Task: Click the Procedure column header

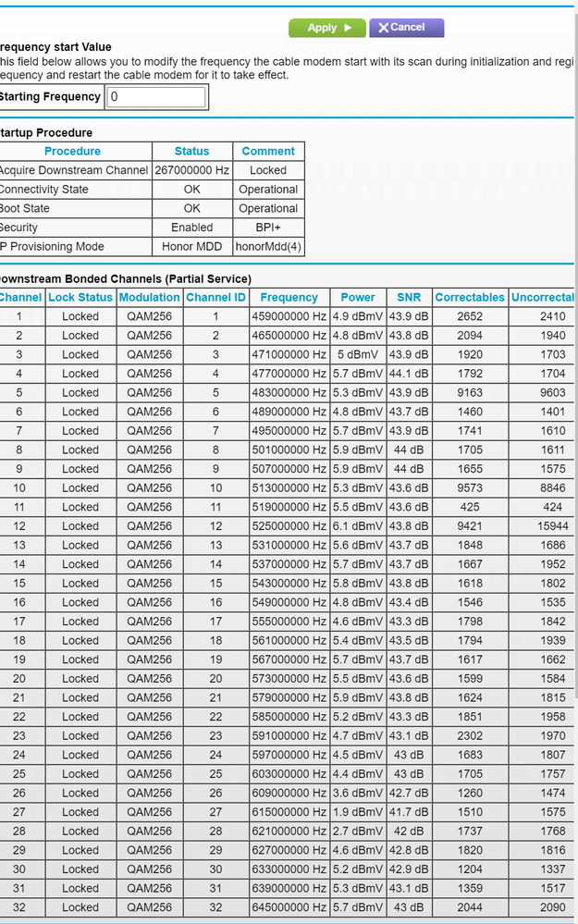Action: point(72,151)
